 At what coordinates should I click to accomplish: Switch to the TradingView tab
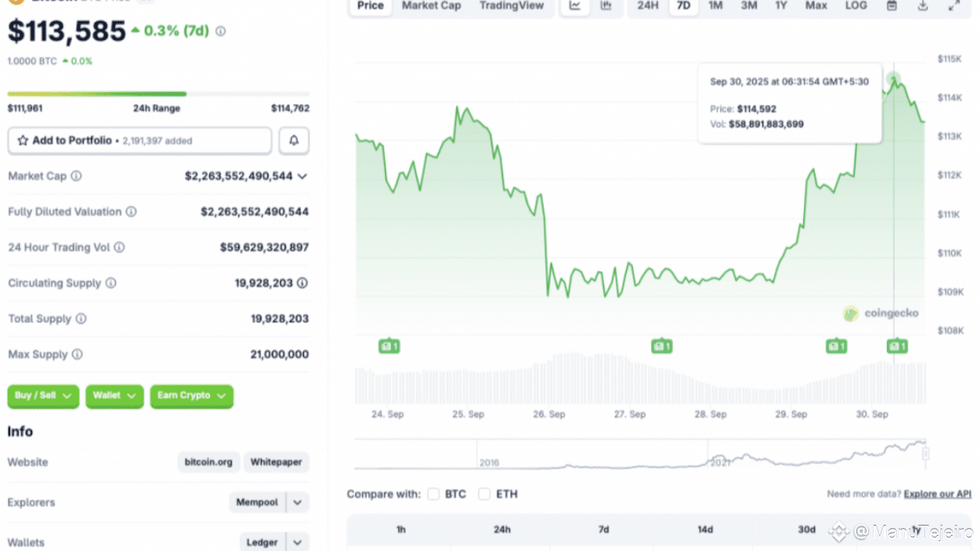(x=511, y=5)
